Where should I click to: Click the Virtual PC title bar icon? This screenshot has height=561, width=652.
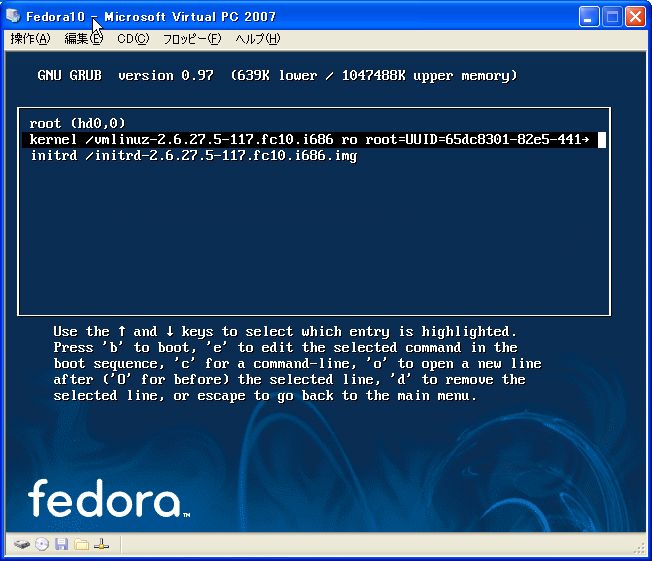tap(13, 16)
